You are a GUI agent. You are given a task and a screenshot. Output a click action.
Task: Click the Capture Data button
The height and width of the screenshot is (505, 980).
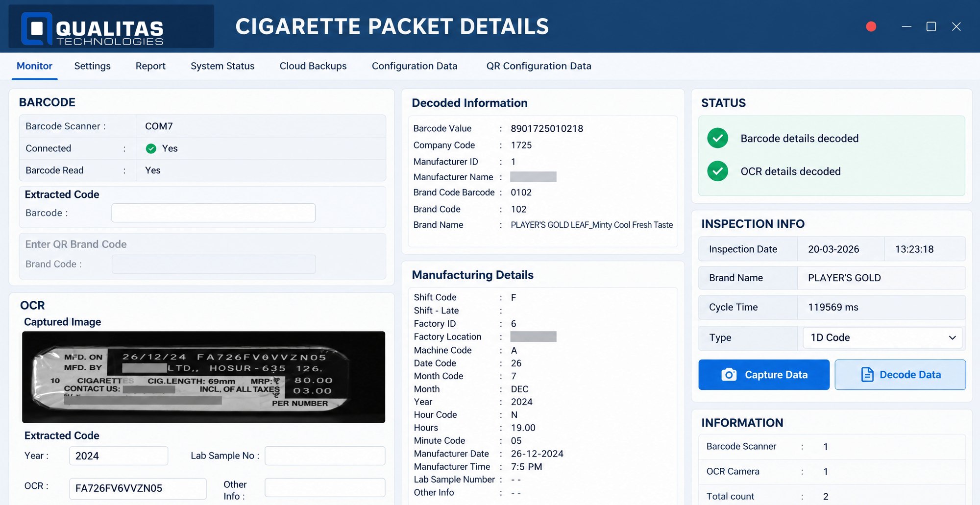coord(764,375)
